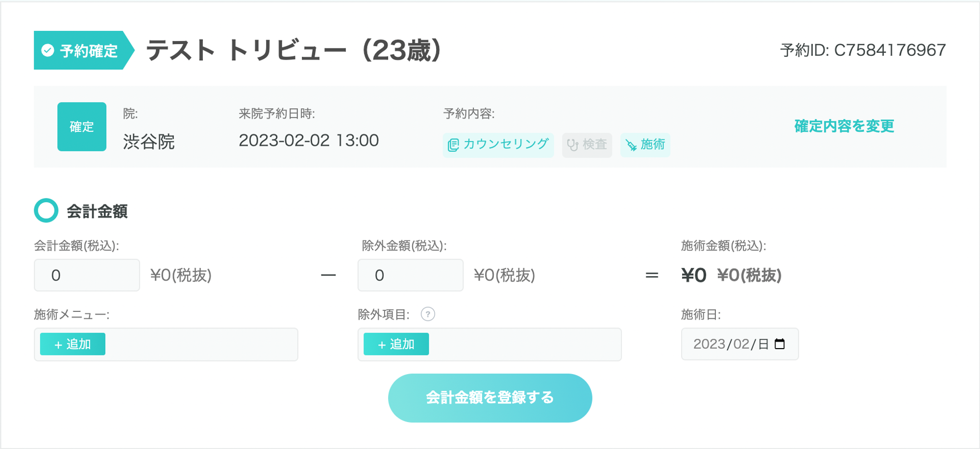Click the カウンセリング document icon
This screenshot has width=980, height=449.
pos(453,145)
